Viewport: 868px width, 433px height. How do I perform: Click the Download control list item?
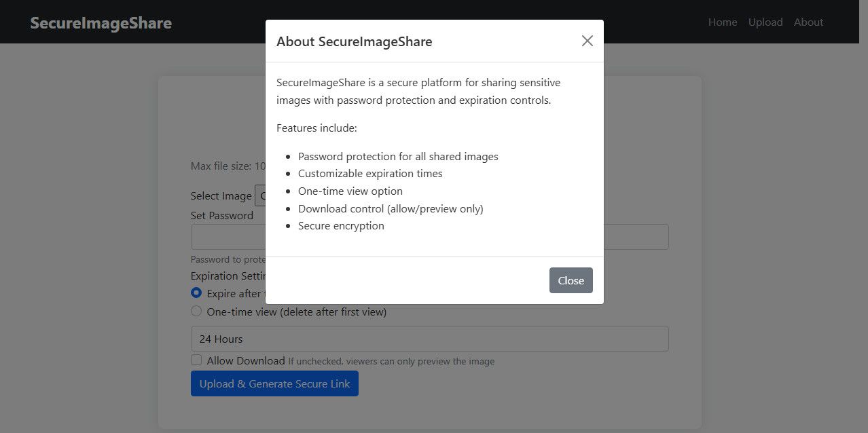(391, 208)
